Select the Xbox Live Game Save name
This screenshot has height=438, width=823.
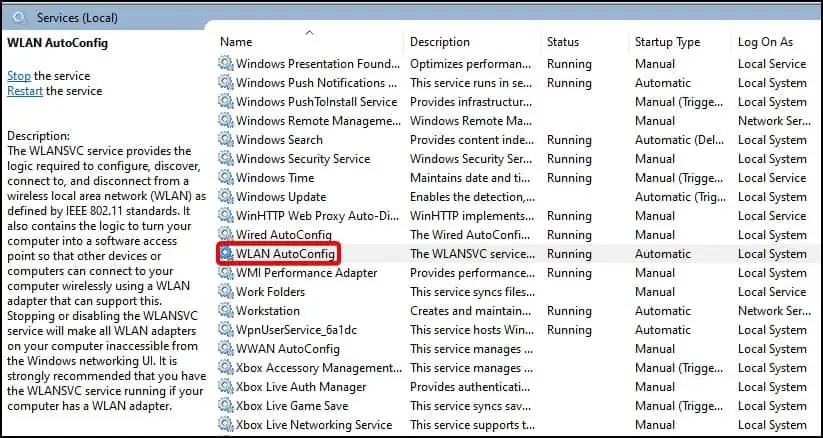(292, 406)
